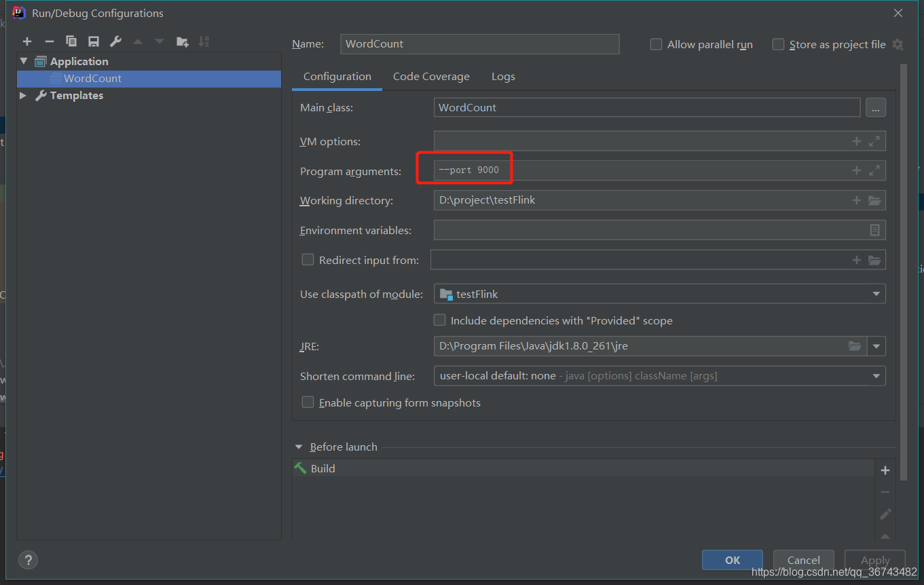Viewport: 924px width, 585px height.
Task: Sort configurations alphabetically
Action: (x=204, y=41)
